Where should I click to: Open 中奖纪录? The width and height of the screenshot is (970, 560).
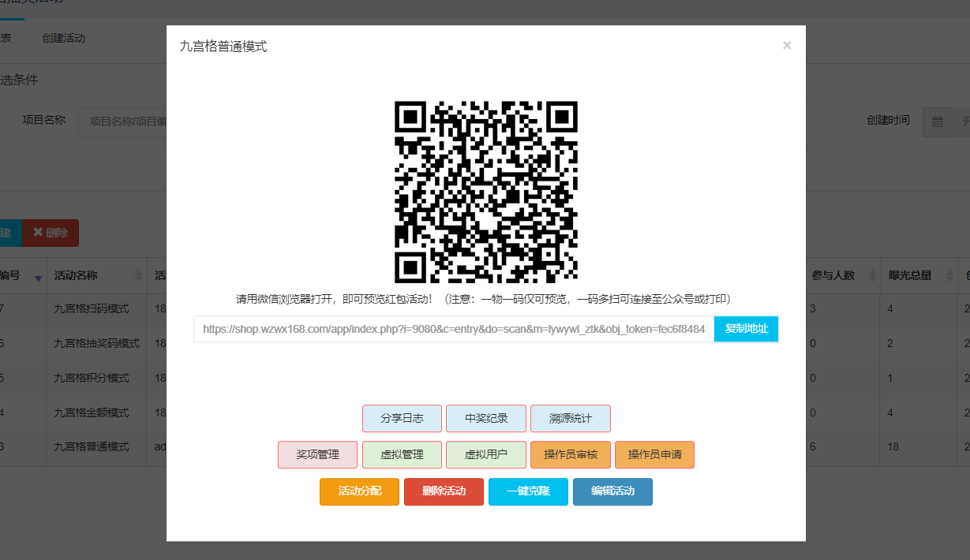[x=486, y=419]
